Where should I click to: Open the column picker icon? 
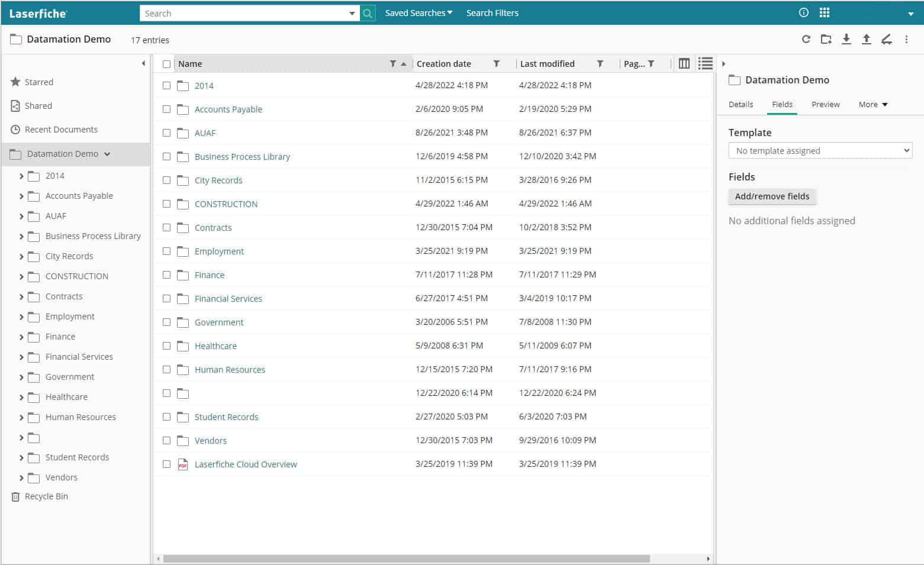coord(684,64)
